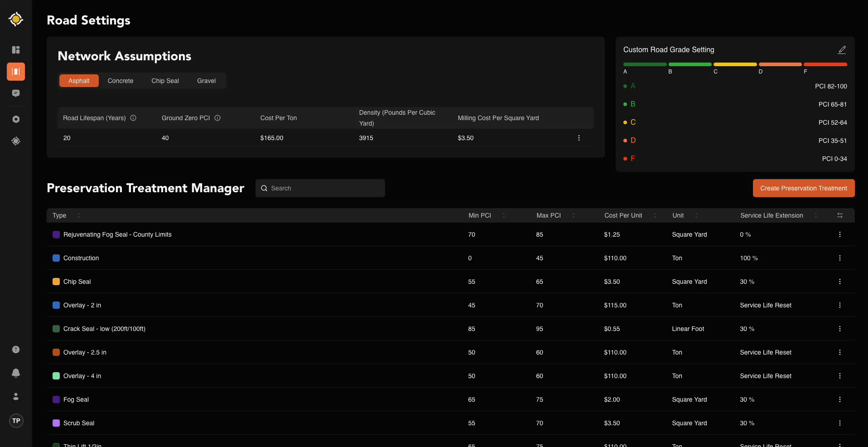Image resolution: width=868 pixels, height=447 pixels.
Task: Click the Construction treatment color swatch
Action: 56,258
